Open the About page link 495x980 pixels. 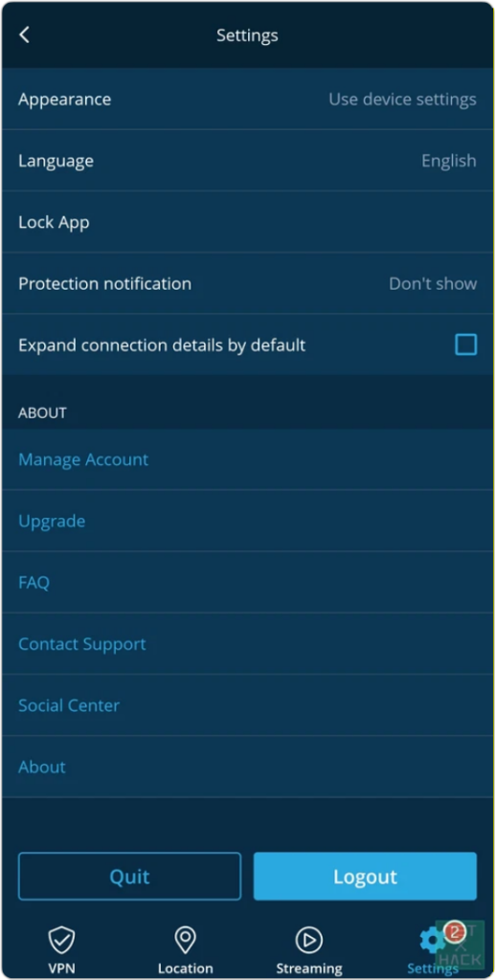[42, 767]
